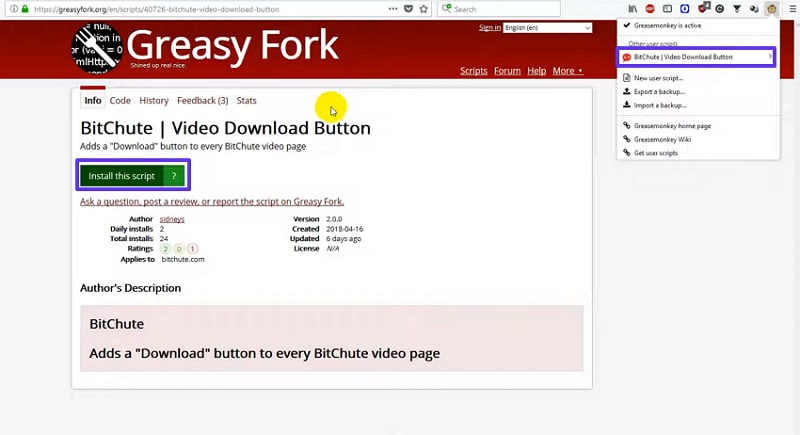800x435 pixels.
Task: Click the Greasemonkey monkey toolbar icon
Action: click(x=771, y=9)
